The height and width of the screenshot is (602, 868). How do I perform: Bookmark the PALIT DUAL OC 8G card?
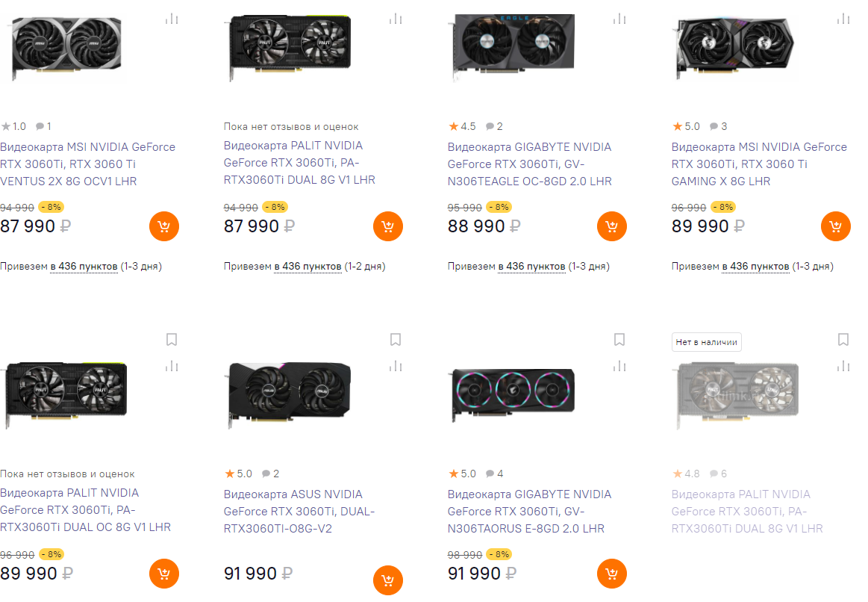pyautogui.click(x=172, y=340)
